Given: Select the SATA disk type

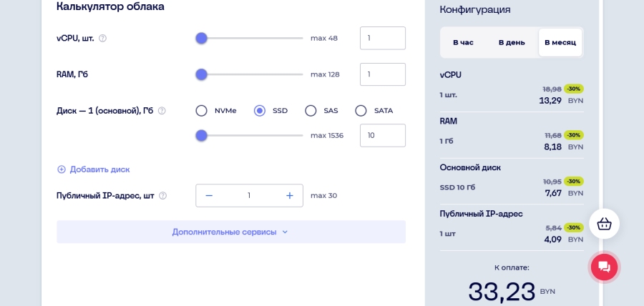Looking at the screenshot, I should coord(361,111).
